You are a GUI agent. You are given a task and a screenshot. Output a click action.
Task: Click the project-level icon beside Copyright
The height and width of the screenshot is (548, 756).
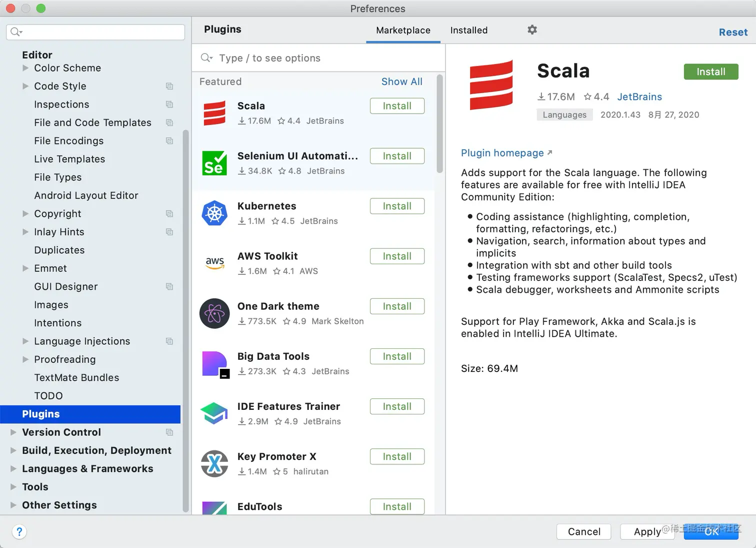(x=169, y=214)
